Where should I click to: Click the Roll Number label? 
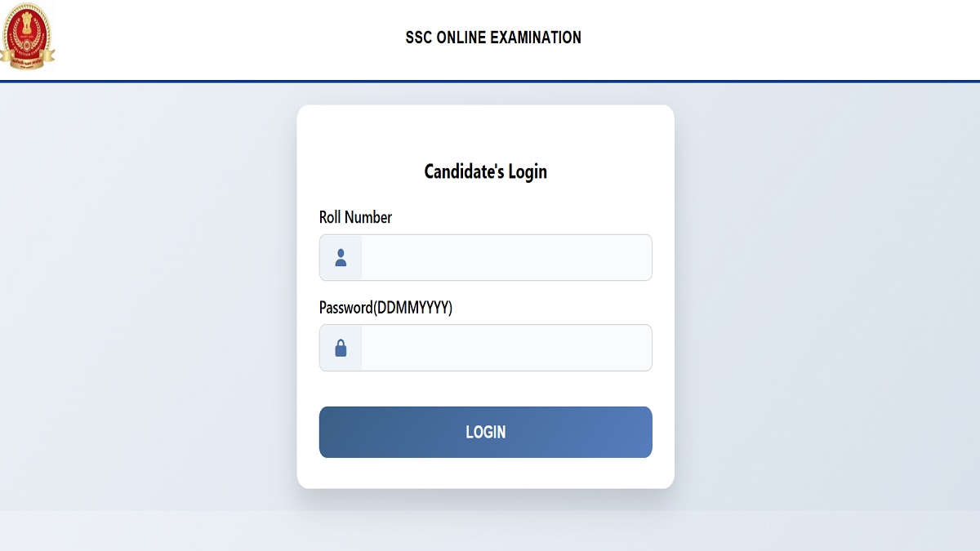pyautogui.click(x=355, y=217)
